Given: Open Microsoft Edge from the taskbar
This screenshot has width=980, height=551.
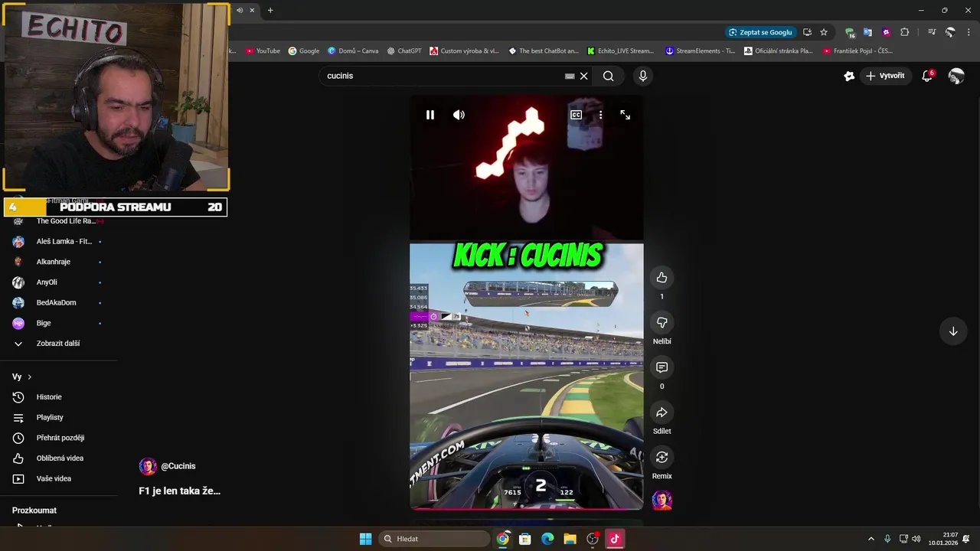Looking at the screenshot, I should tap(547, 539).
